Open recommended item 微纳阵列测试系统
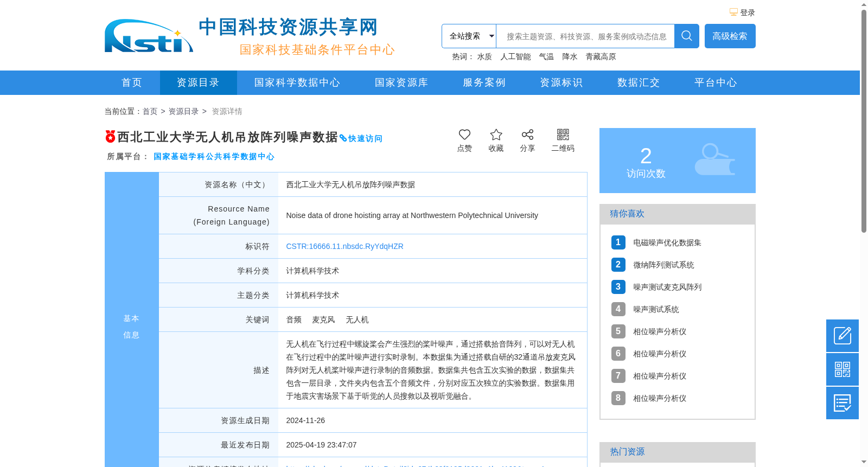The width and height of the screenshot is (868, 467). [663, 265]
